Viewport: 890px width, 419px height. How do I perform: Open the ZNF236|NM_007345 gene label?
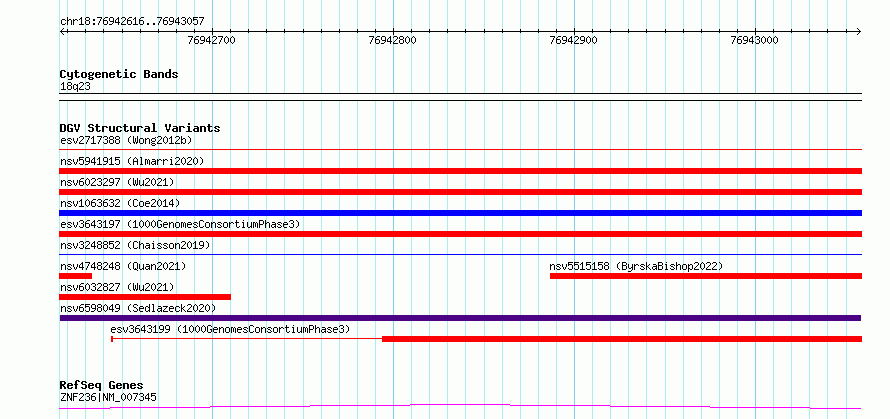(x=108, y=397)
